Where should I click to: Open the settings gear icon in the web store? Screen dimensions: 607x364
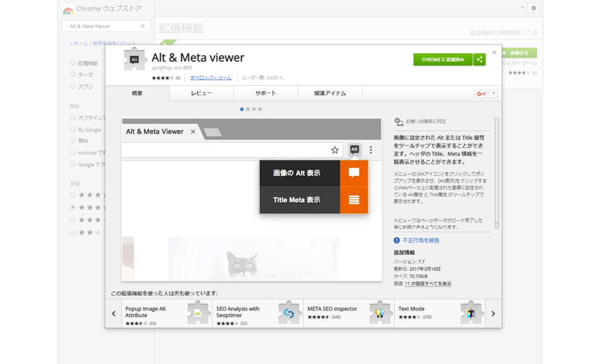[534, 8]
